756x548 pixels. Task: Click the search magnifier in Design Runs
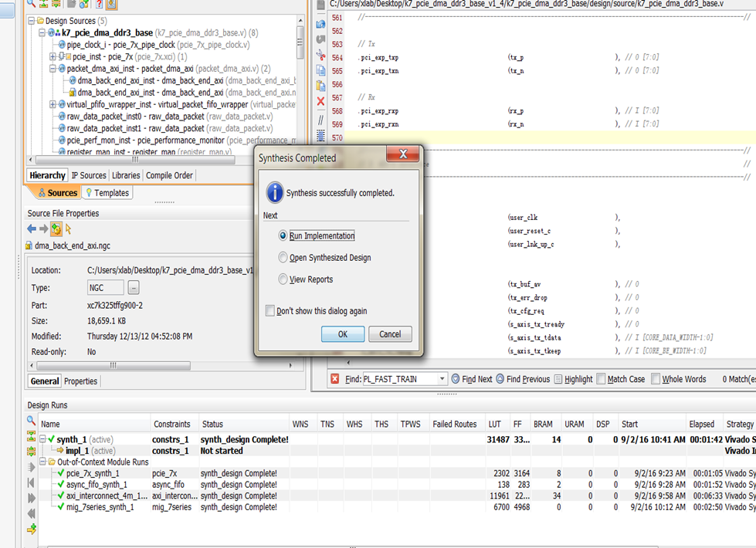pos(32,421)
